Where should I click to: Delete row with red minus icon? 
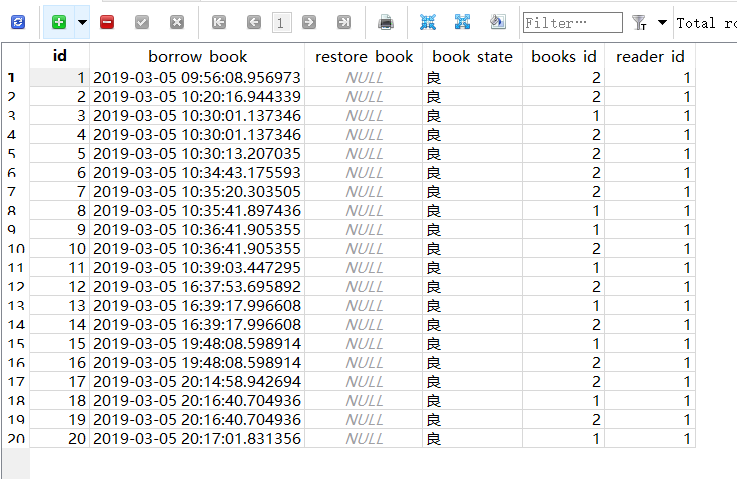pyautogui.click(x=107, y=22)
